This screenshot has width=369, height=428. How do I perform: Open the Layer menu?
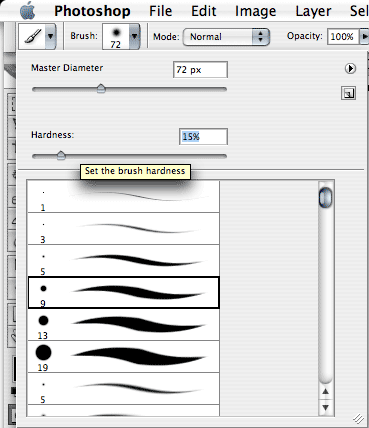(313, 12)
